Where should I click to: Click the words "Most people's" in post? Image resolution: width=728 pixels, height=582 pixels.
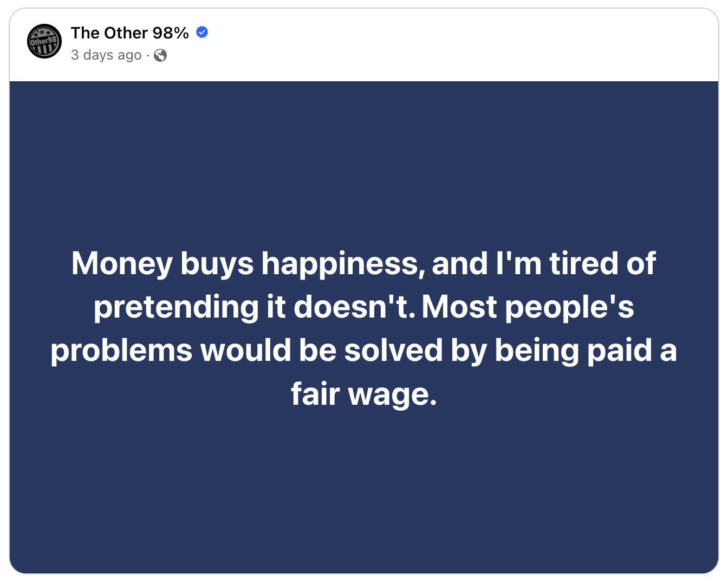click(528, 307)
